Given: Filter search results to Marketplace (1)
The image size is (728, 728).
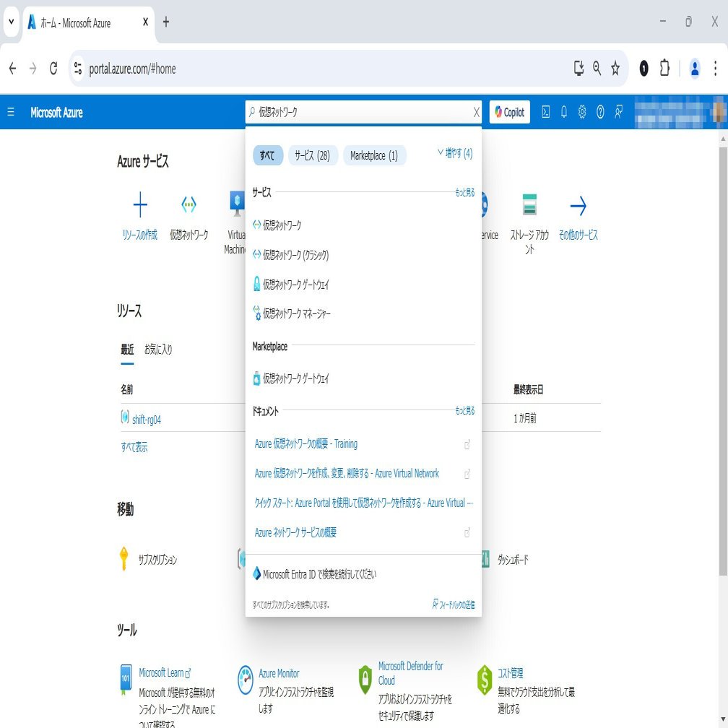Looking at the screenshot, I should pos(375,155).
